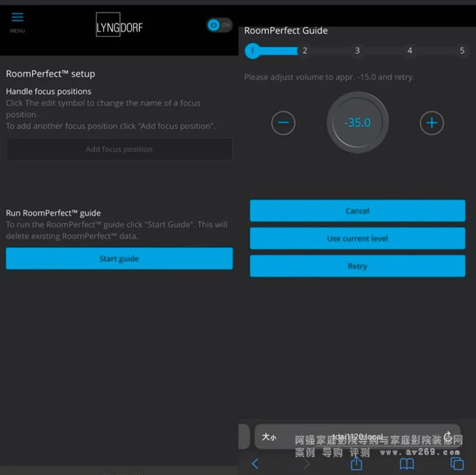Click the Add focus position button
The height and width of the screenshot is (475, 476).
(119, 150)
